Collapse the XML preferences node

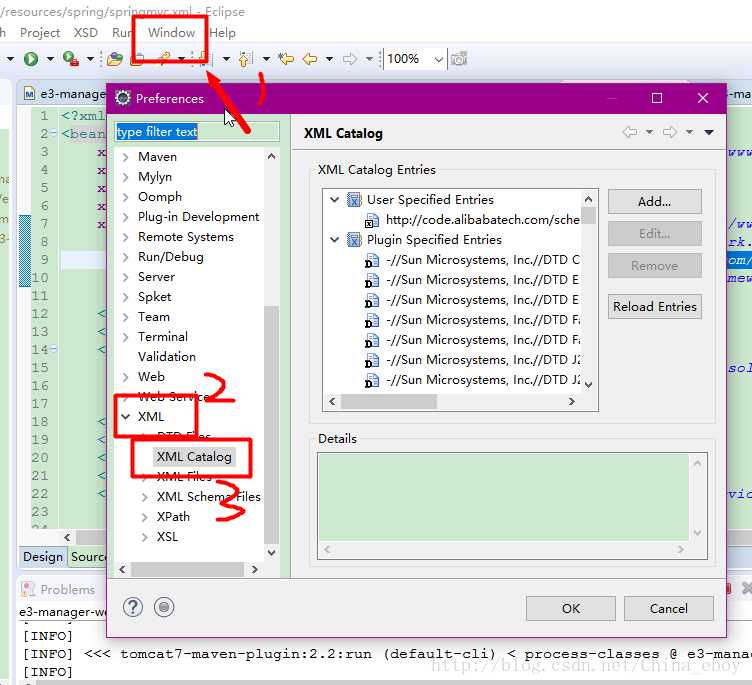click(x=126, y=416)
